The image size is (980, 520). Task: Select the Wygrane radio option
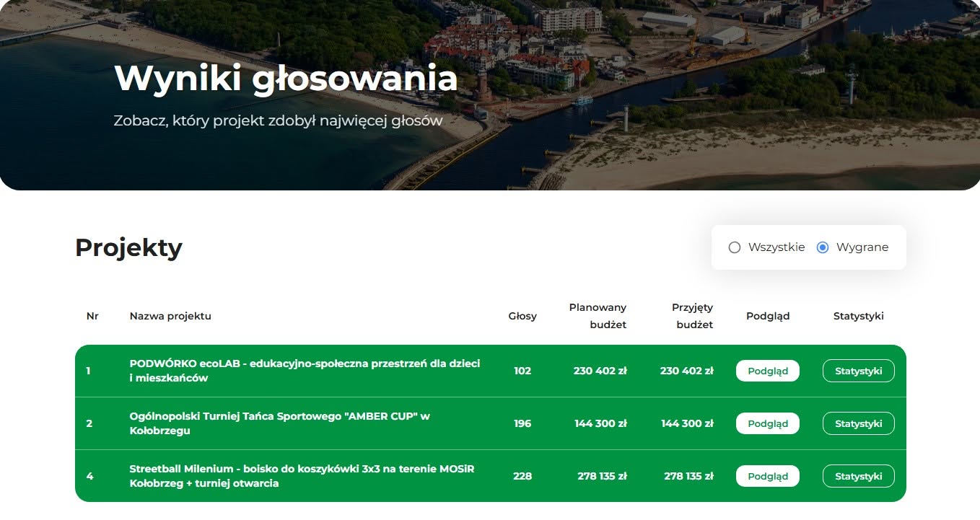coord(823,247)
